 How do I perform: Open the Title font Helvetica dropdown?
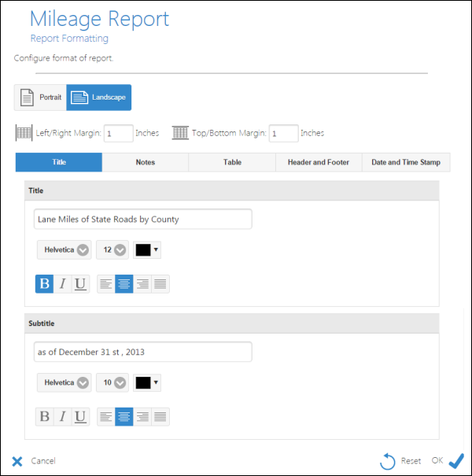point(64,250)
